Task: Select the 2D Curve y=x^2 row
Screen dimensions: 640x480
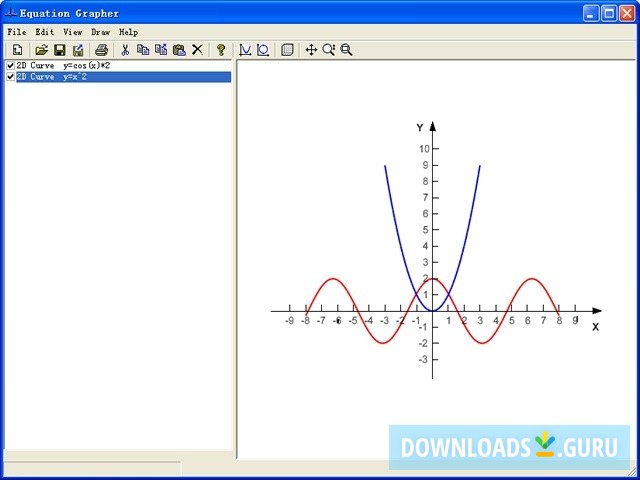Action: click(x=123, y=77)
